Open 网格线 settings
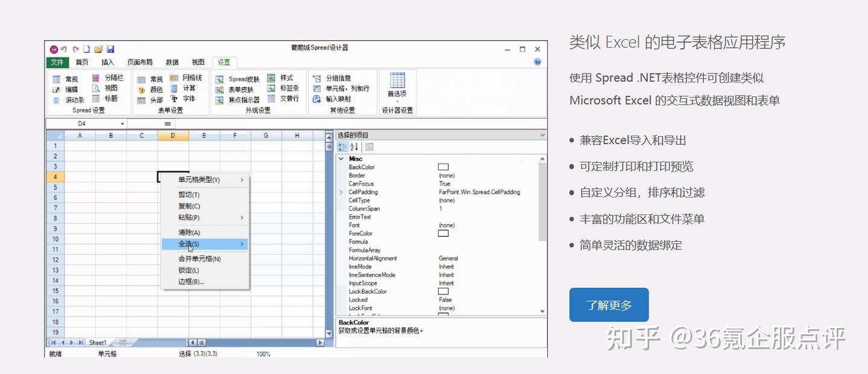This screenshot has width=868, height=374. click(x=186, y=78)
